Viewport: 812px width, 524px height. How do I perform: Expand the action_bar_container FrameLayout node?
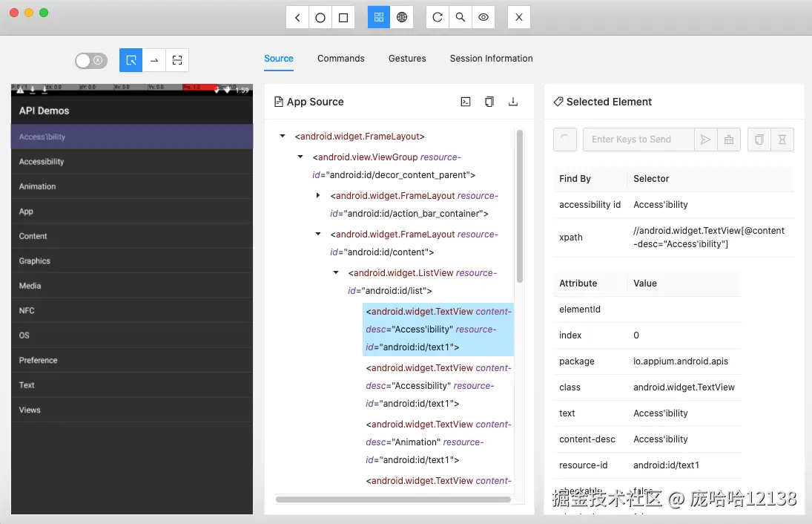click(x=318, y=195)
